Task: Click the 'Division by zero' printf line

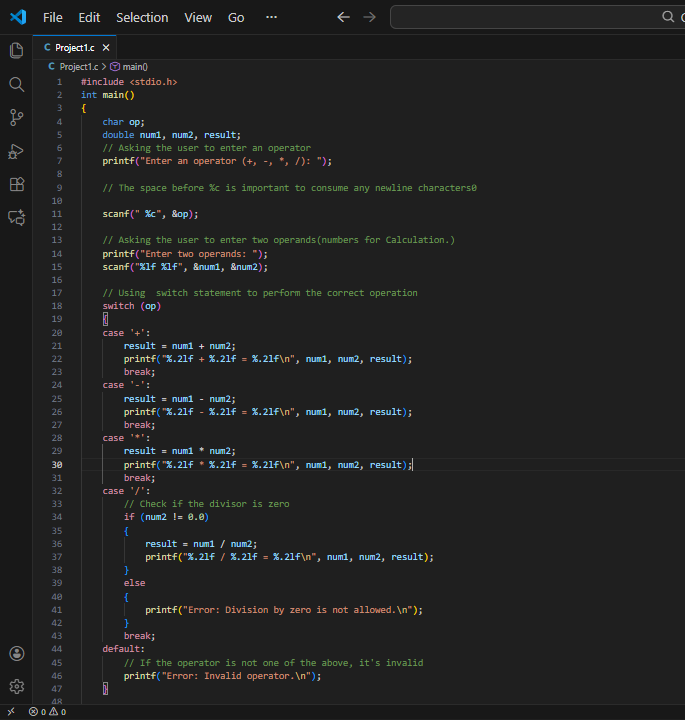Action: [x=284, y=610]
